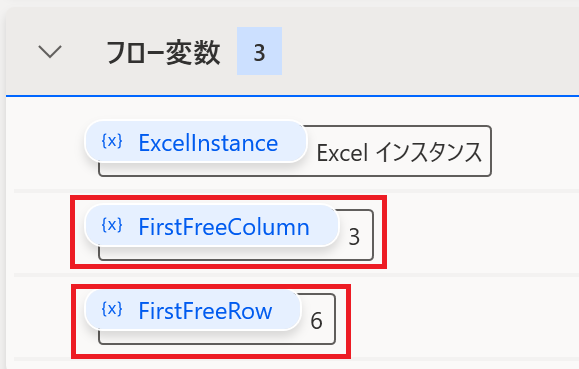
Task: Click the ExcelInstance value box lower border
Action: (295, 175)
